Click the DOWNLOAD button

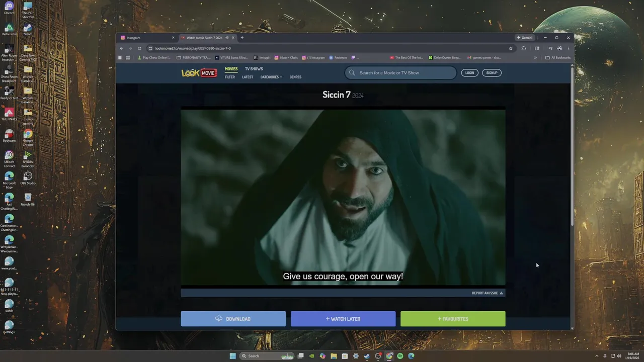(x=233, y=319)
